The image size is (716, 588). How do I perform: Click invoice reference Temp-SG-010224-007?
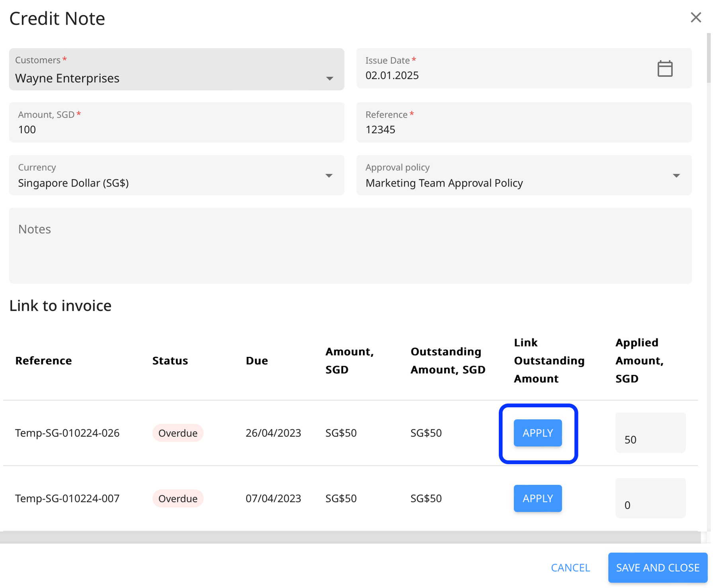67,498
